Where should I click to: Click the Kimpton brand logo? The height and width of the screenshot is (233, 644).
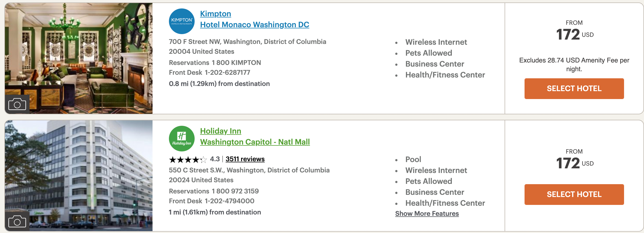(x=182, y=21)
